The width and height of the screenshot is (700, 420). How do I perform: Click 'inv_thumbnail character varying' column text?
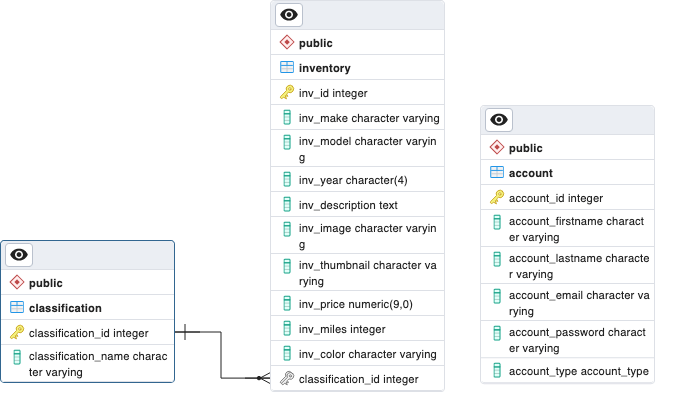[x=367, y=273]
